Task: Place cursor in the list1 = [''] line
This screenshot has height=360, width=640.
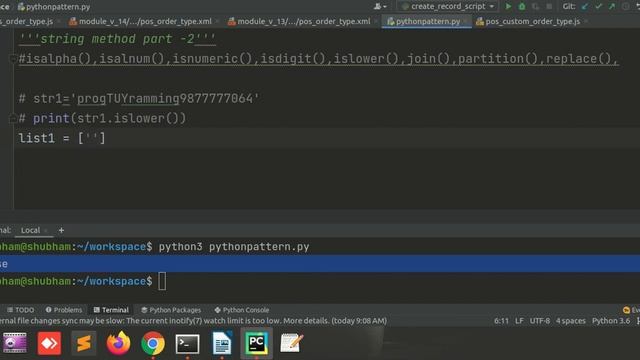Action: [62, 138]
